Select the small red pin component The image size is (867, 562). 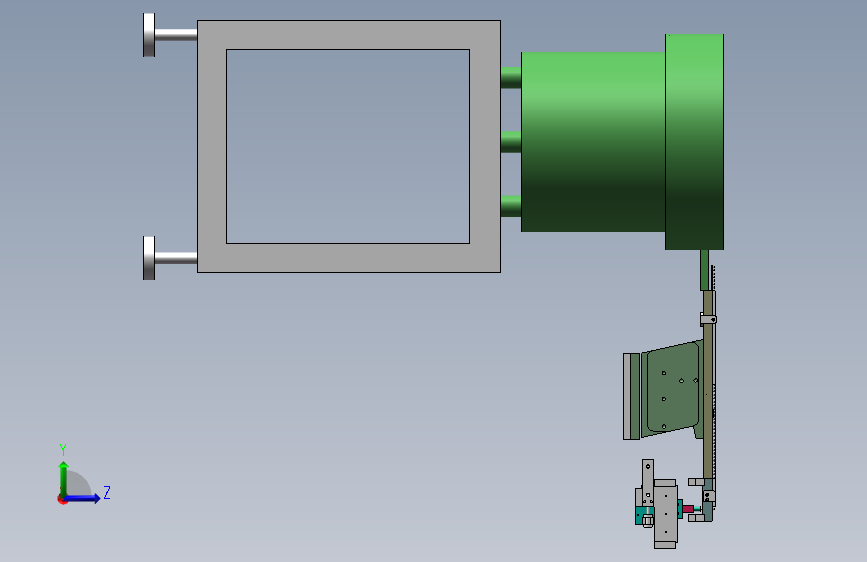tap(688, 509)
